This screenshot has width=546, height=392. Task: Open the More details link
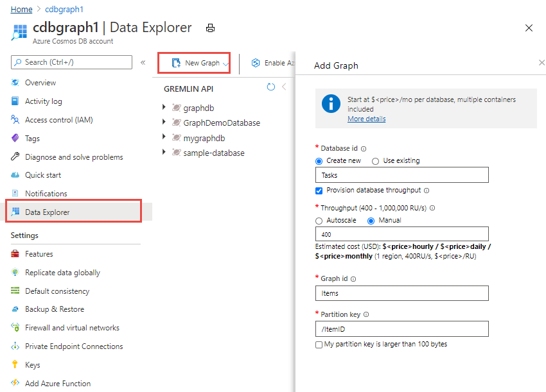[366, 119]
